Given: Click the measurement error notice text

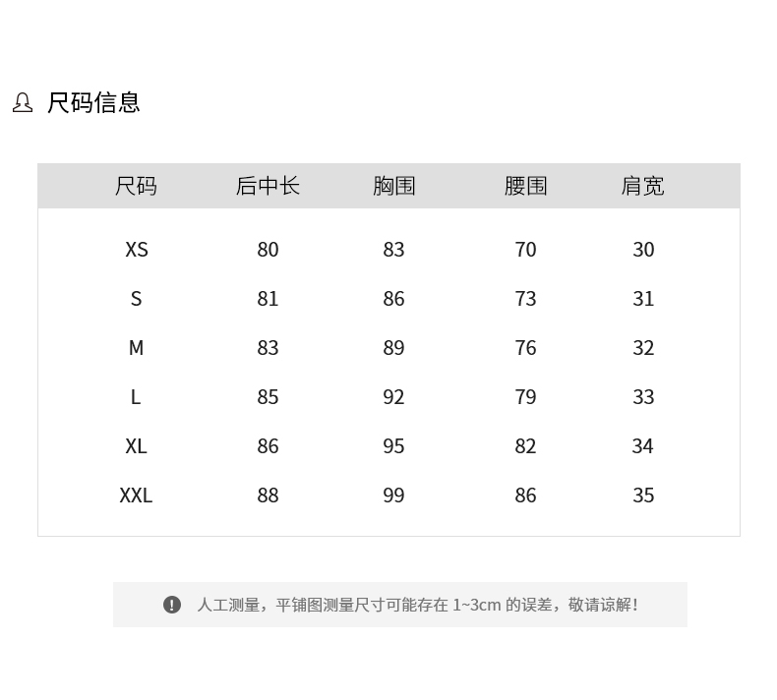Looking at the screenshot, I should [x=417, y=605].
